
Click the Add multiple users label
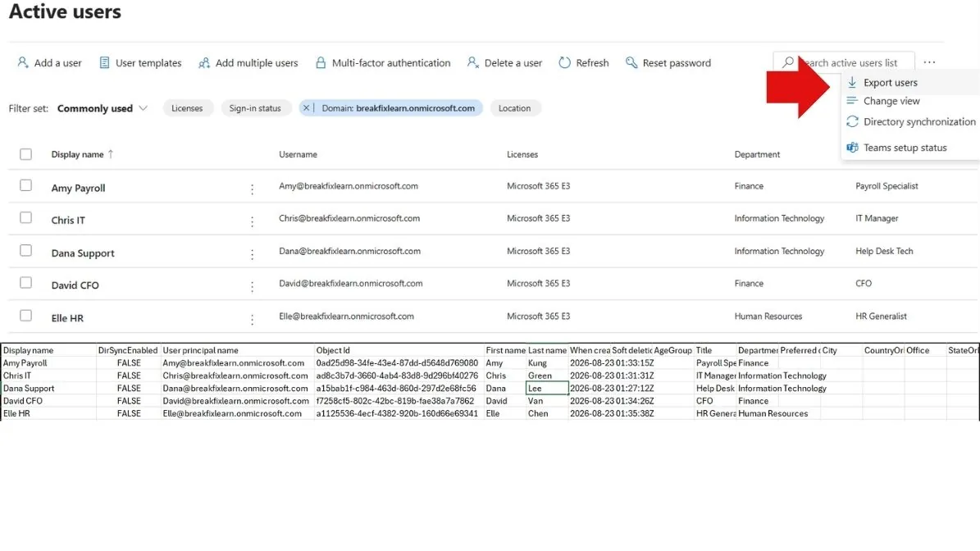coord(257,62)
